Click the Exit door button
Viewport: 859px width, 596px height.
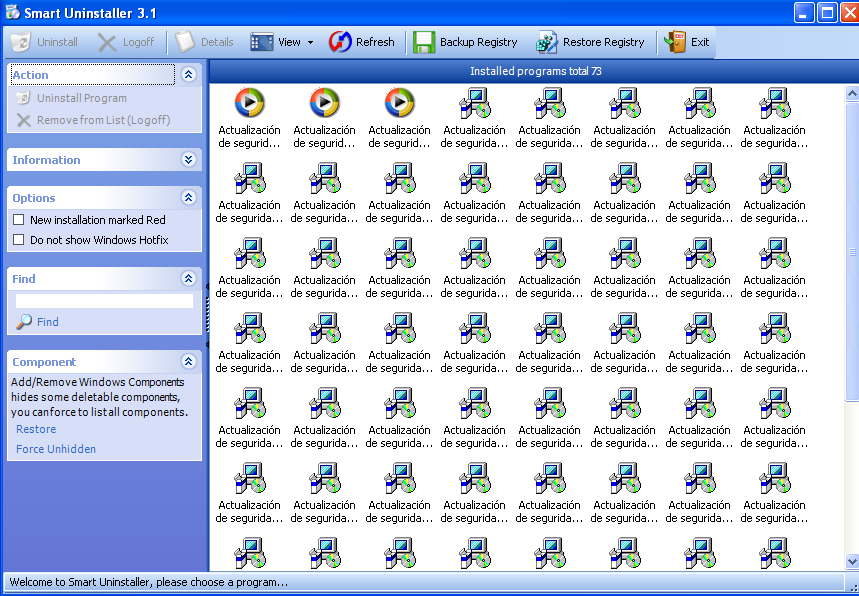click(686, 42)
